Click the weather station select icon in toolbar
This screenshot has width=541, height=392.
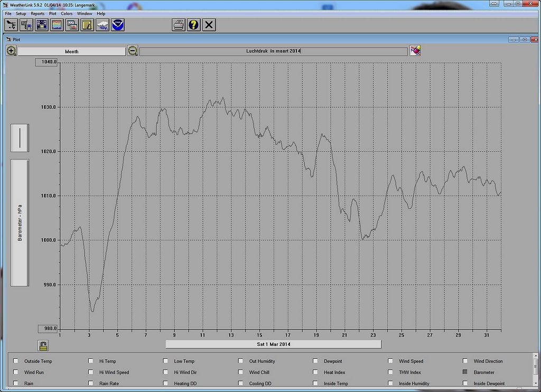point(12,24)
